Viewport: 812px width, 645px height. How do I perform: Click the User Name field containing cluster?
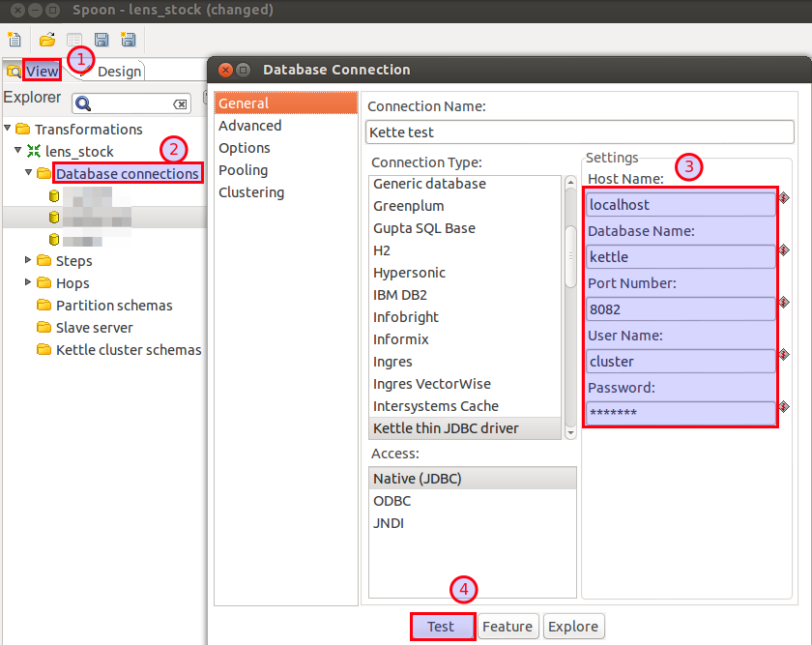[x=681, y=361]
